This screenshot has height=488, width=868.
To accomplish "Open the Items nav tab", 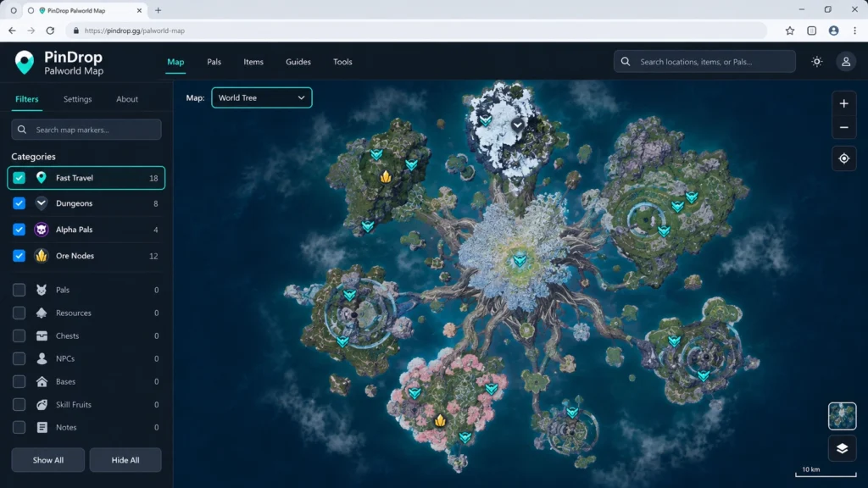I will (x=253, y=62).
